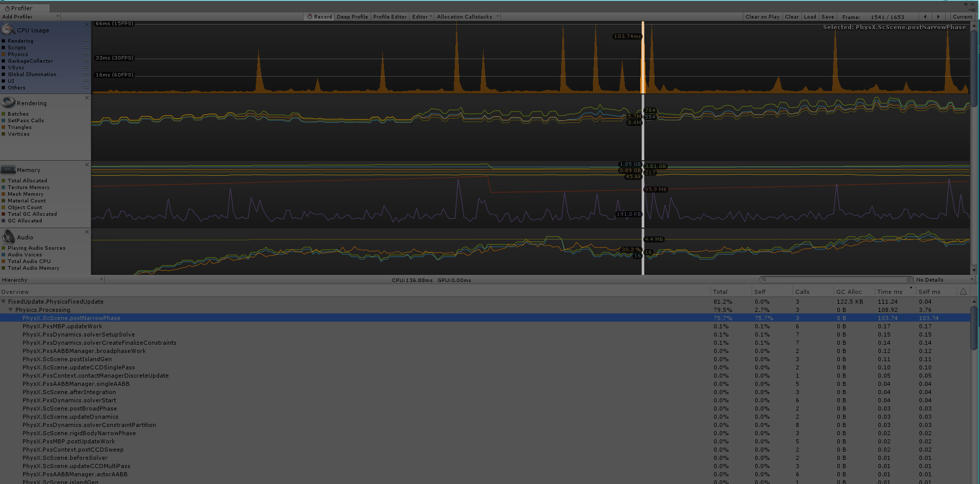Open the No Details dropdown
The image size is (980, 484).
coord(946,280)
